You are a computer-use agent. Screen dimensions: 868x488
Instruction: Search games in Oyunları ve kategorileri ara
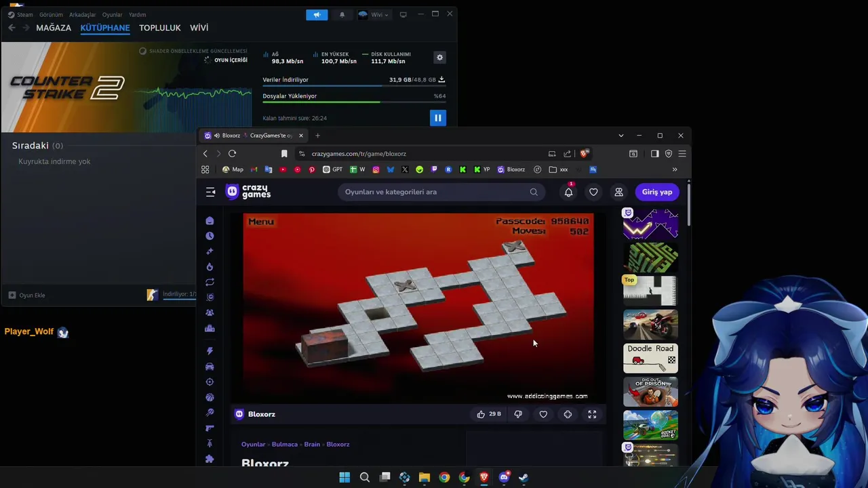(441, 192)
